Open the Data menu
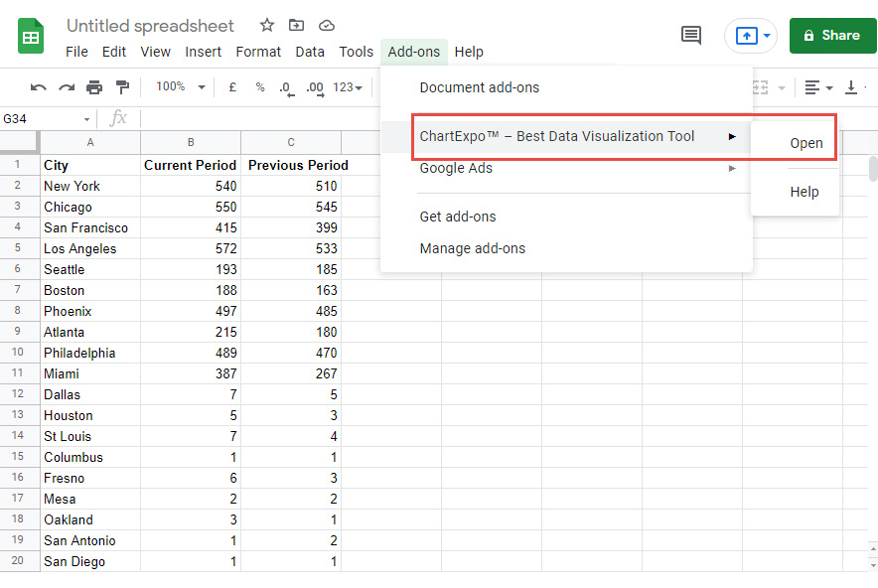 [x=310, y=52]
